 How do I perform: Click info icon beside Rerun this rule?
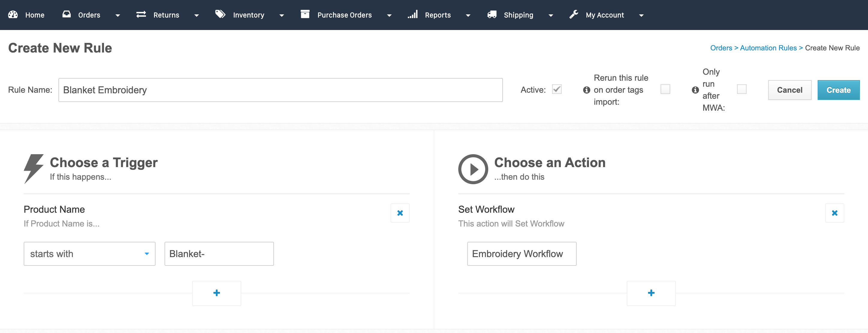click(x=587, y=90)
